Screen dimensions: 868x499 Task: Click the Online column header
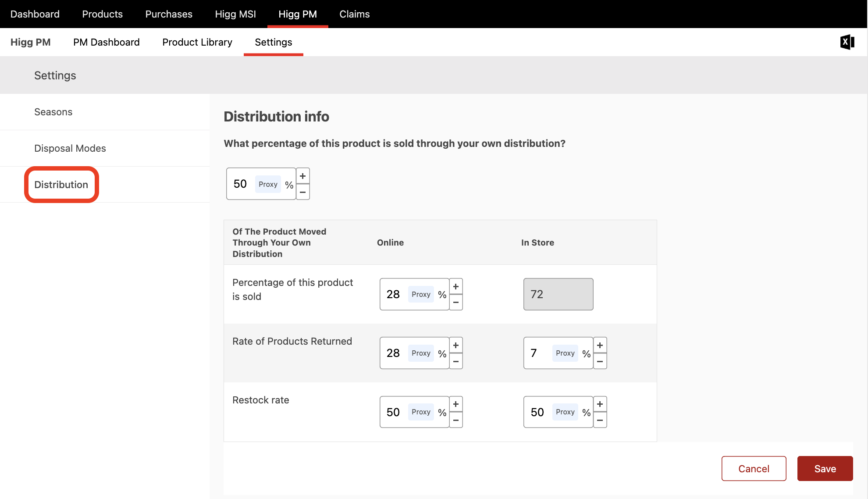pyautogui.click(x=390, y=242)
